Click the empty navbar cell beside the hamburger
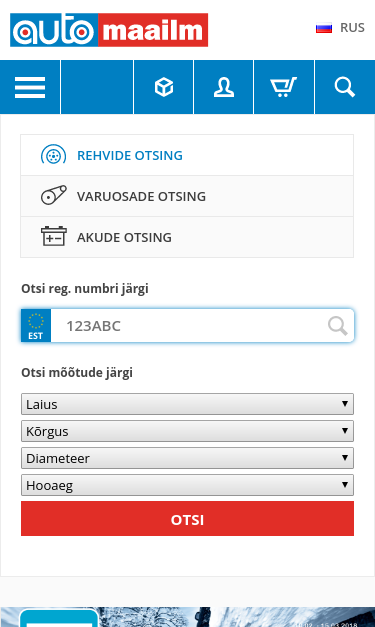 97,87
